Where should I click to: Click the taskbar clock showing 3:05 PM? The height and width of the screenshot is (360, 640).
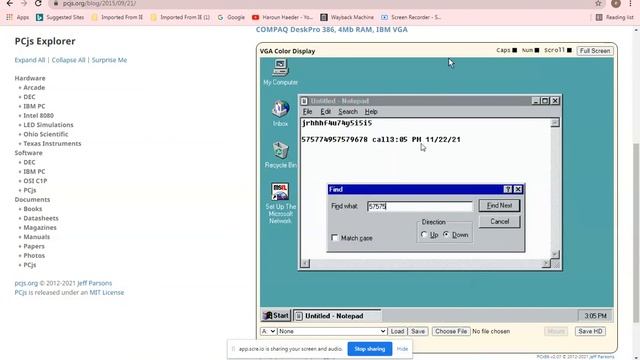[595, 316]
